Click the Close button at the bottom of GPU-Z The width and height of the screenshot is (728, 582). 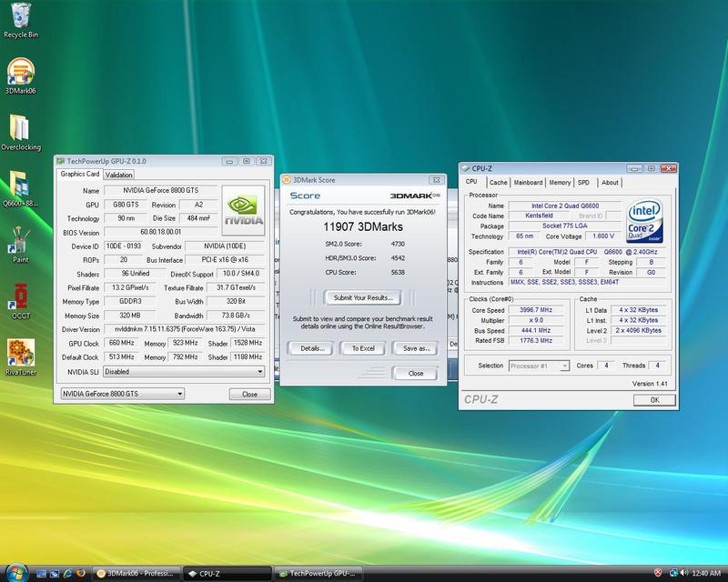point(249,394)
